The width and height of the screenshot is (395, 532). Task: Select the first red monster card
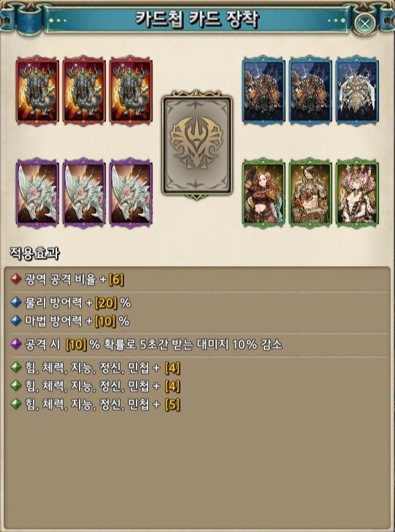[x=37, y=91]
